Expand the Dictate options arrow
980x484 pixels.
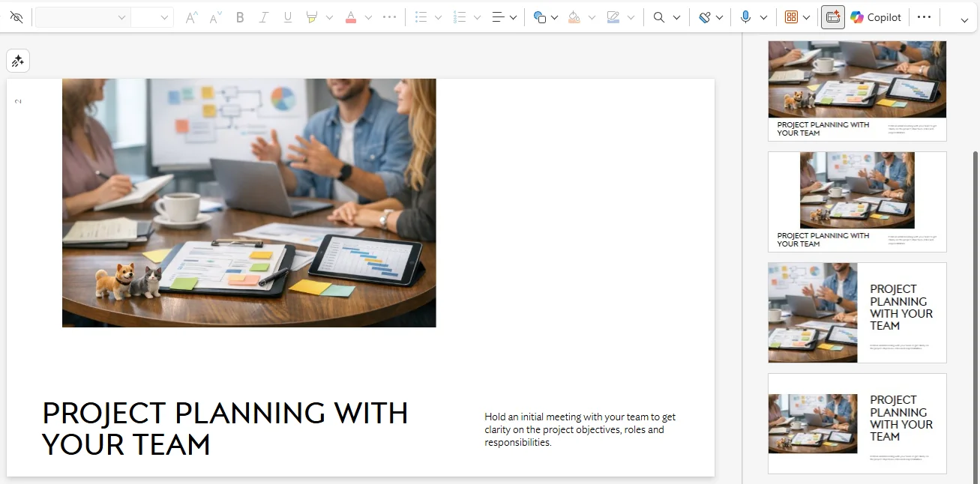tap(763, 17)
